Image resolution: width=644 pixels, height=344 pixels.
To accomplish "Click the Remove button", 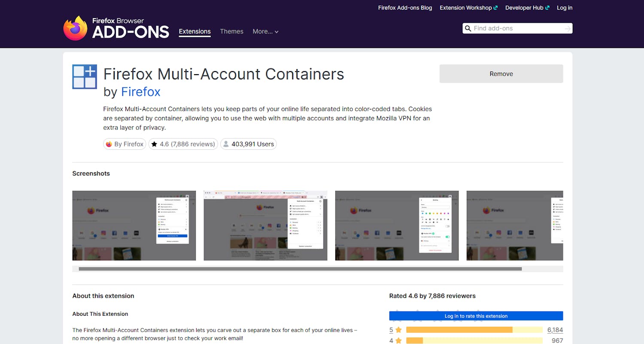I will [501, 73].
